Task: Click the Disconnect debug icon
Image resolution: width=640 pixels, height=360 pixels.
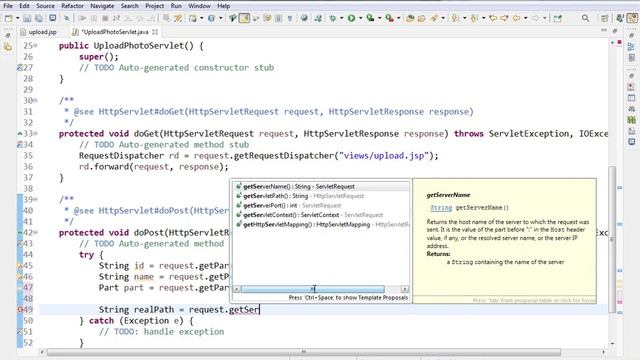Action: pyautogui.click(x=116, y=18)
